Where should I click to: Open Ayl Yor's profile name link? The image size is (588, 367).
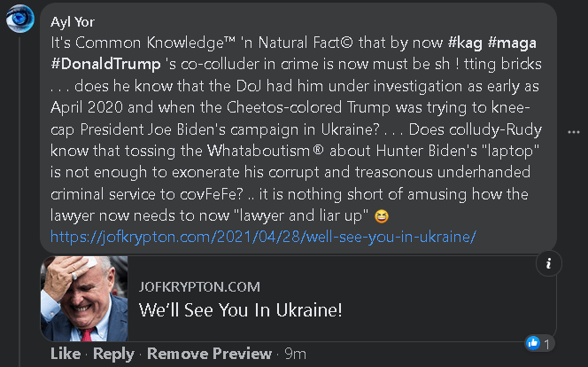[76, 22]
